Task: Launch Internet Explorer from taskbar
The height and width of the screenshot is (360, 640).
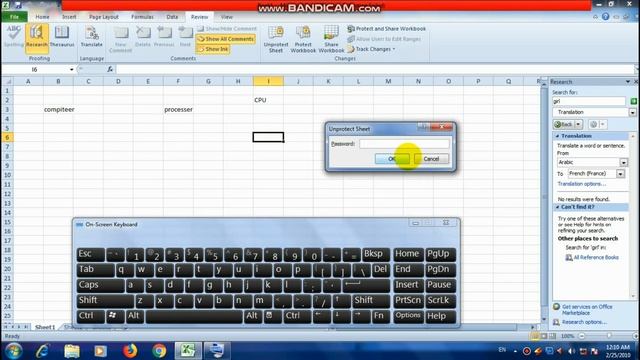Action: point(42,351)
